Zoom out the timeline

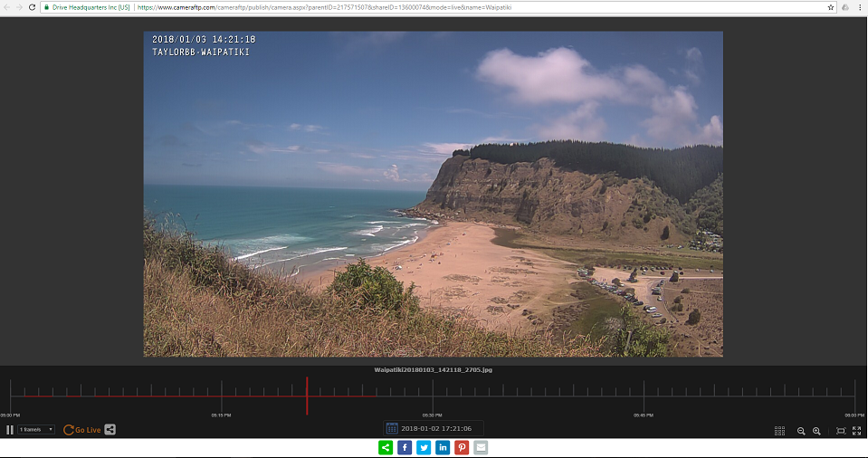pos(801,431)
